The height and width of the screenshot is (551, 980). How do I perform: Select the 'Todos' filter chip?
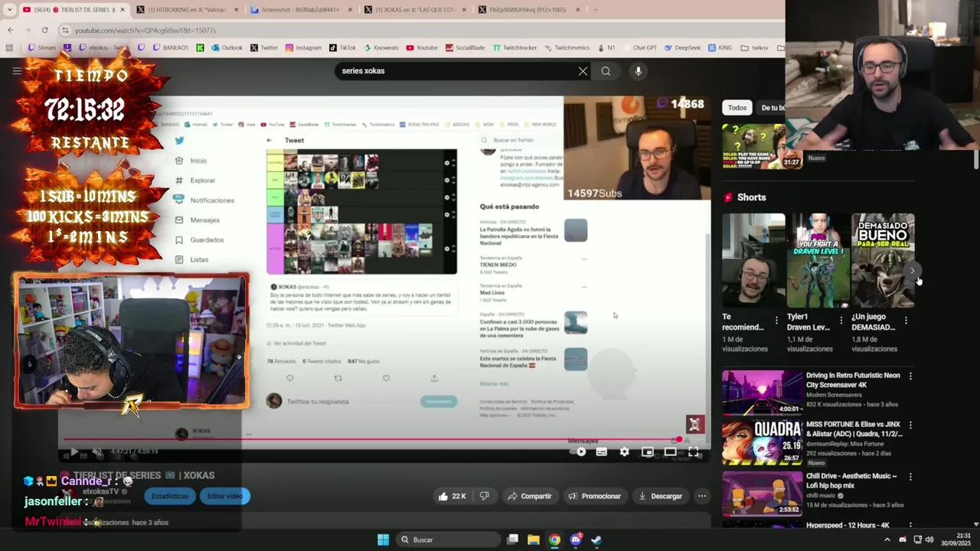tap(737, 108)
